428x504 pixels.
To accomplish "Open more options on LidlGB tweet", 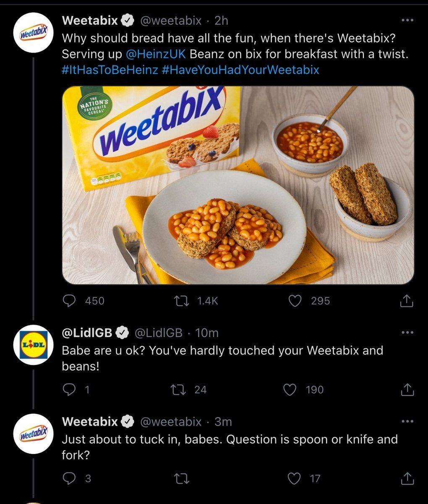I will (407, 333).
